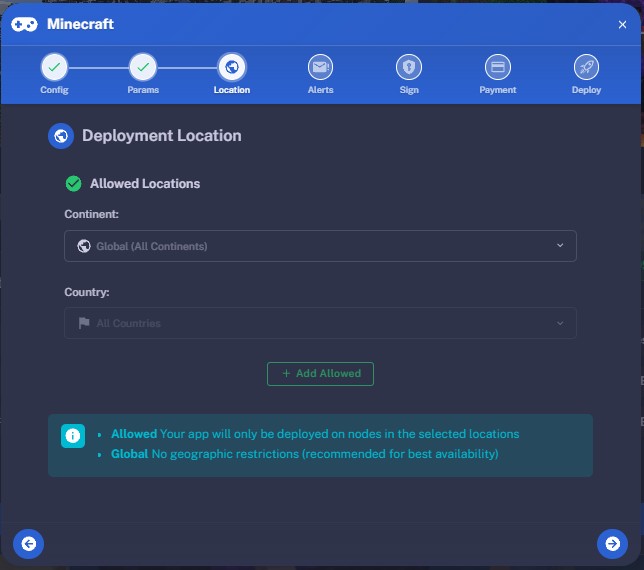
Task: Click the chevron on Global (All Continents)
Action: [x=560, y=246]
